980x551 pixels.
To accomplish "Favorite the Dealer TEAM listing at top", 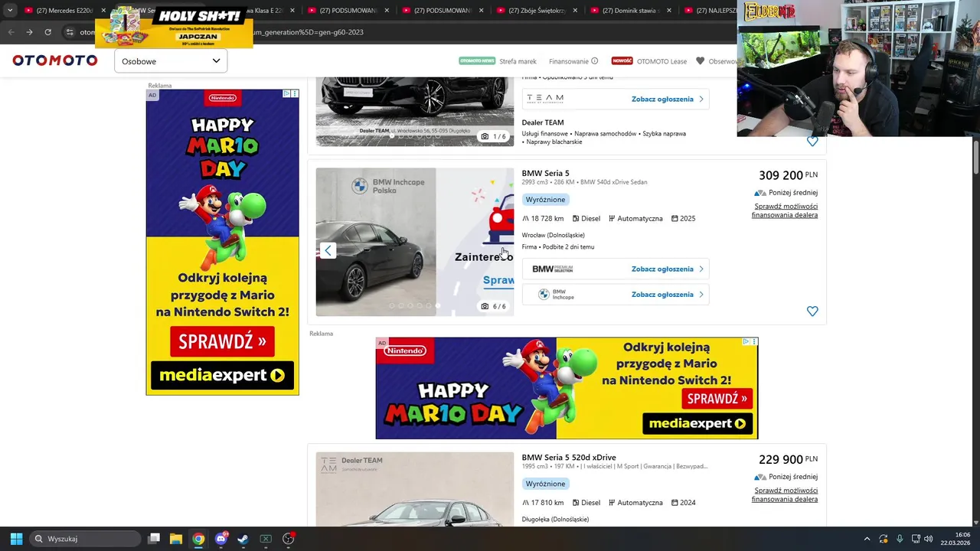I will click(812, 142).
